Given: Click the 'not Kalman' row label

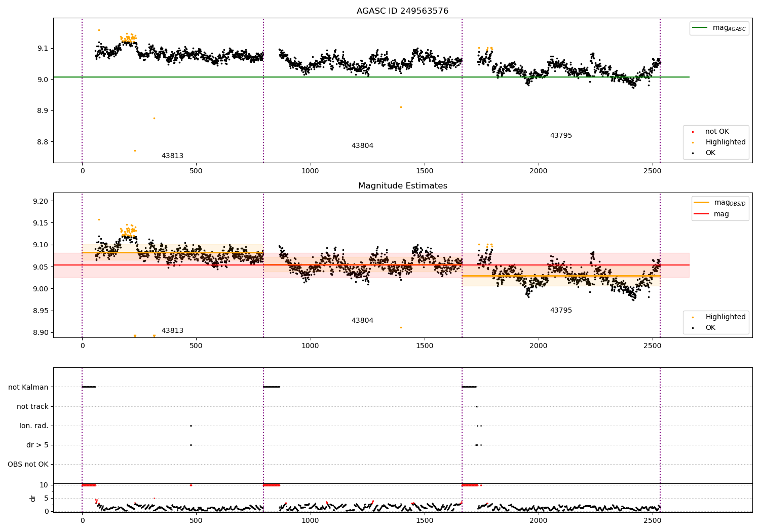Looking at the screenshot, I should [x=28, y=388].
